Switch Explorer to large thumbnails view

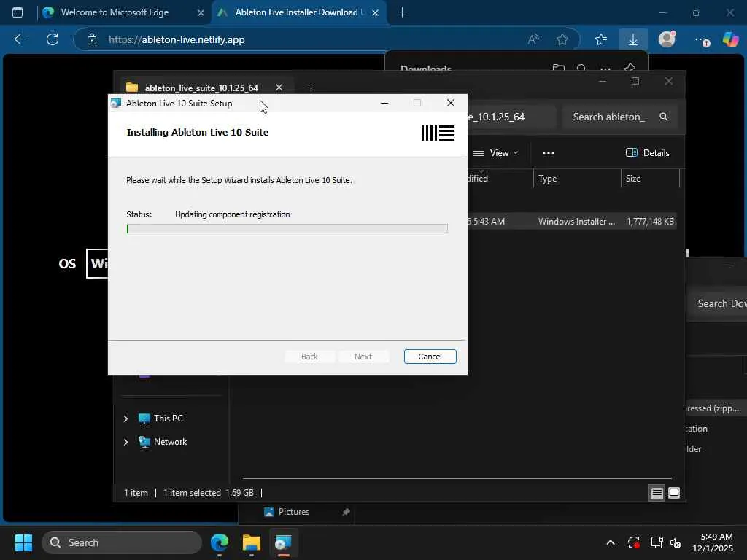pyautogui.click(x=673, y=493)
